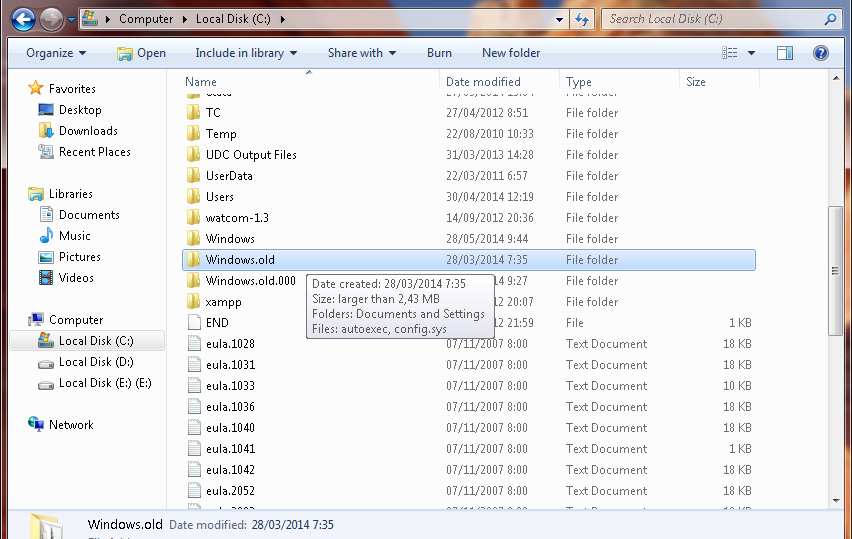This screenshot has width=852, height=539.
Task: Select the Temp folder icon
Action: (193, 134)
